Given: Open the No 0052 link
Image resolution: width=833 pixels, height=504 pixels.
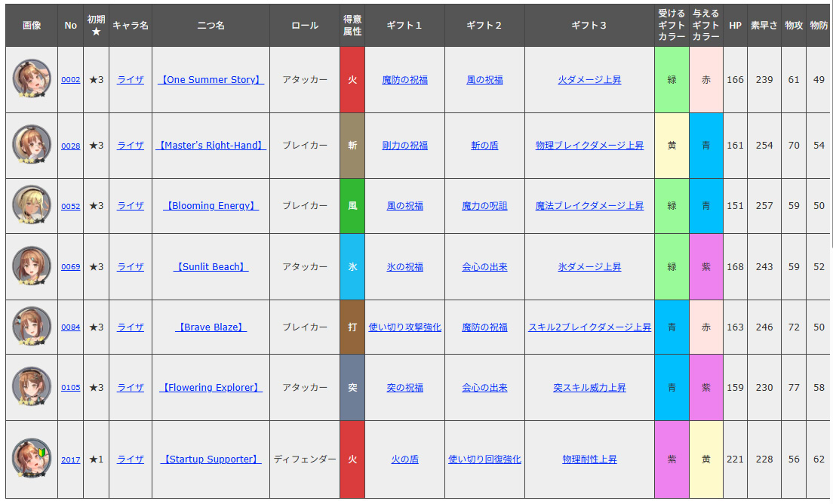Looking at the screenshot, I should pos(71,206).
